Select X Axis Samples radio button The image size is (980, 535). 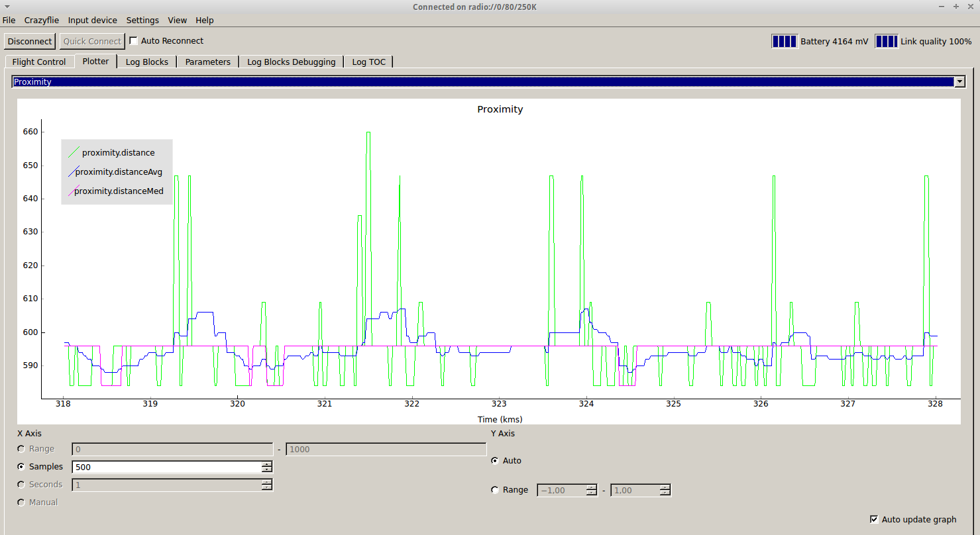[x=22, y=467]
